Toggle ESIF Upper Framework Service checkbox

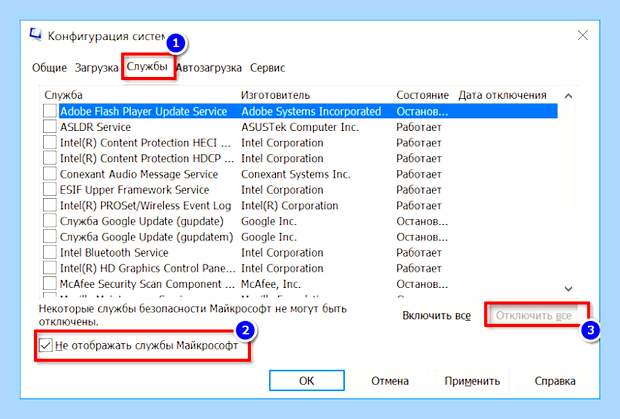click(x=50, y=190)
